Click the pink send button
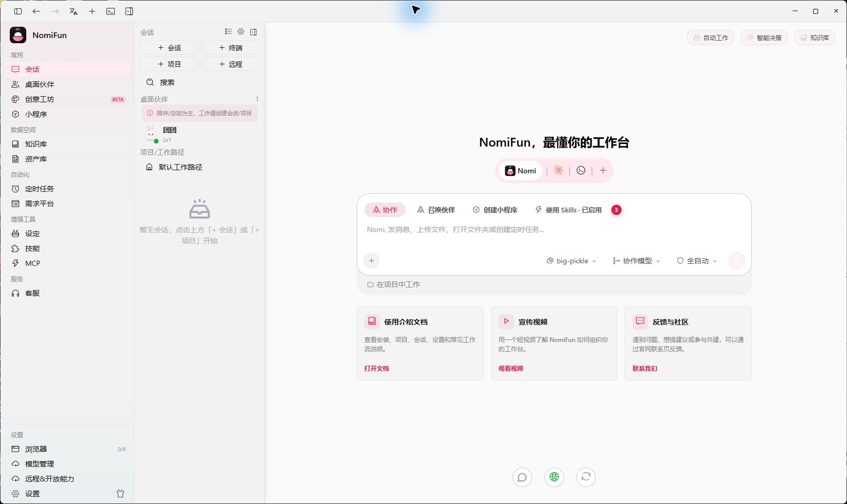This screenshot has height=504, width=847. (x=737, y=261)
